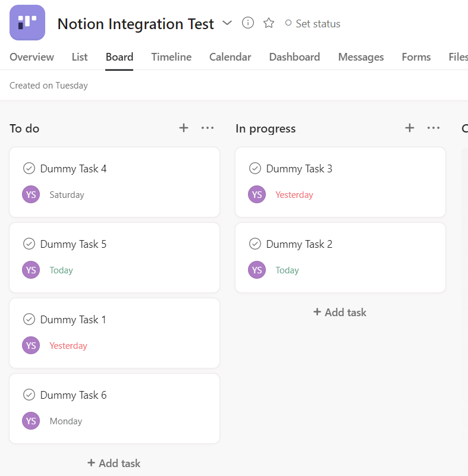Add a task via To do plus icon
Image resolution: width=468 pixels, height=476 pixels.
[184, 128]
